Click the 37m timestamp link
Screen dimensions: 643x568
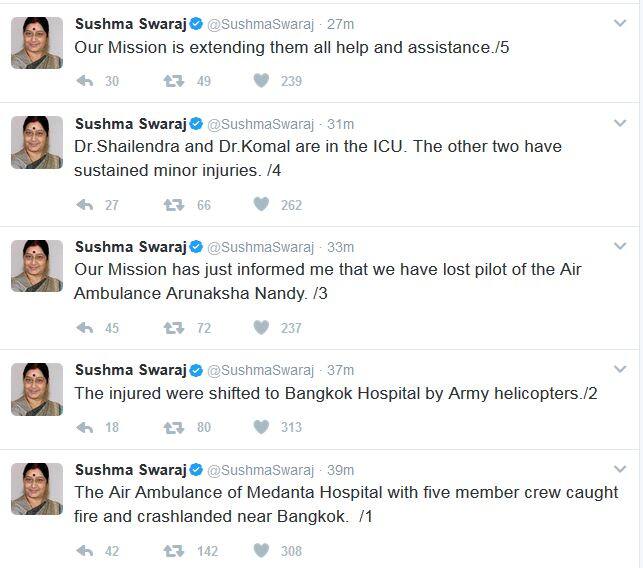(x=341, y=370)
